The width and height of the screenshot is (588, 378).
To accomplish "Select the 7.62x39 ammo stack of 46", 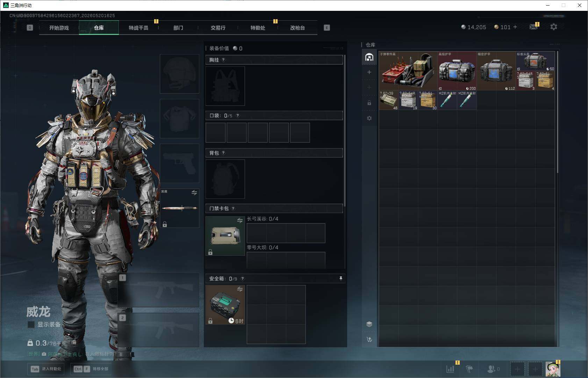I will click(x=389, y=100).
